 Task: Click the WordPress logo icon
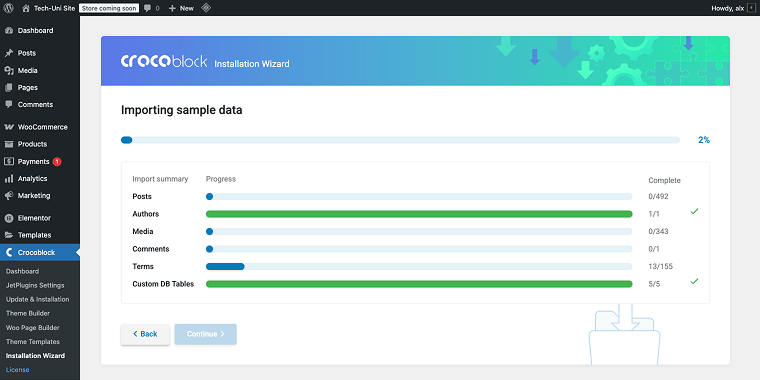tap(8, 8)
